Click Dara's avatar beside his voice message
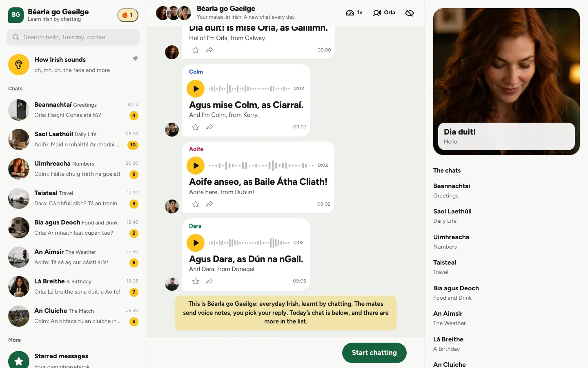Screen dimensions: 588x368 tap(172, 284)
